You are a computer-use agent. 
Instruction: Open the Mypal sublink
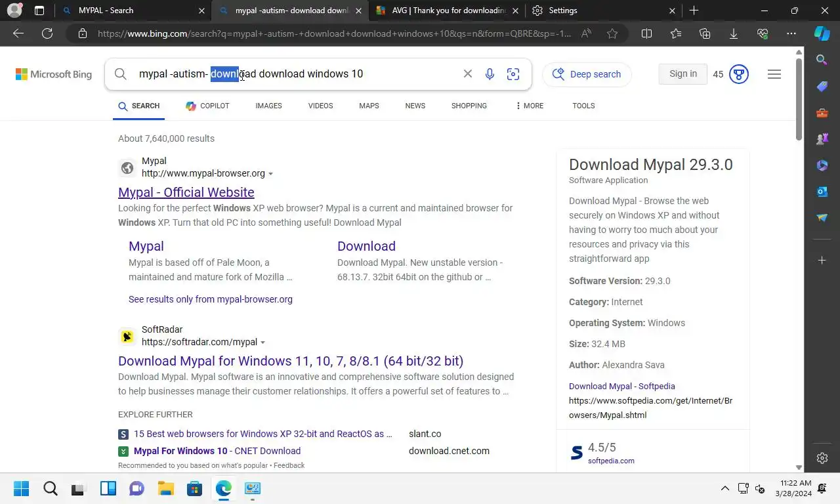(146, 246)
